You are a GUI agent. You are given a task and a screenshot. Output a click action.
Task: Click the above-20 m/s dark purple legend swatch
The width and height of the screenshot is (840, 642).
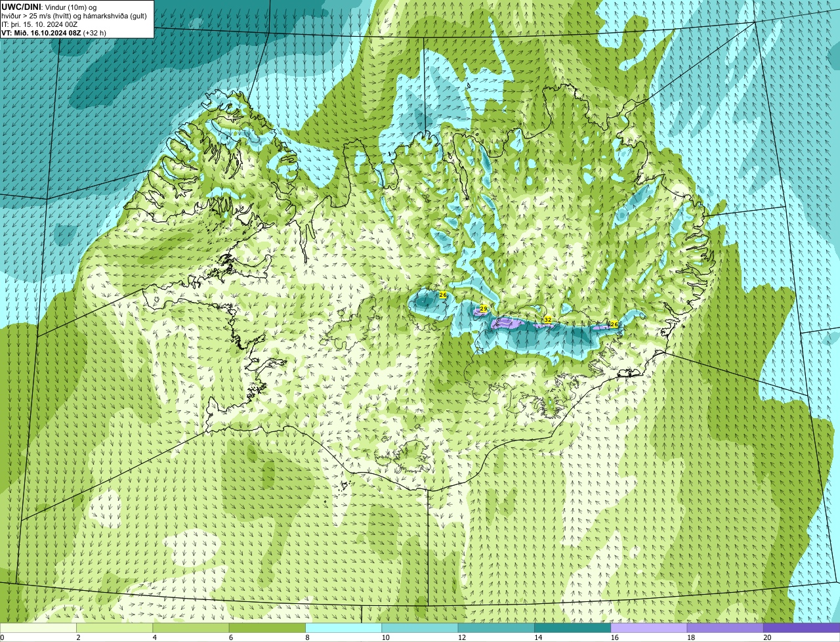(801, 628)
